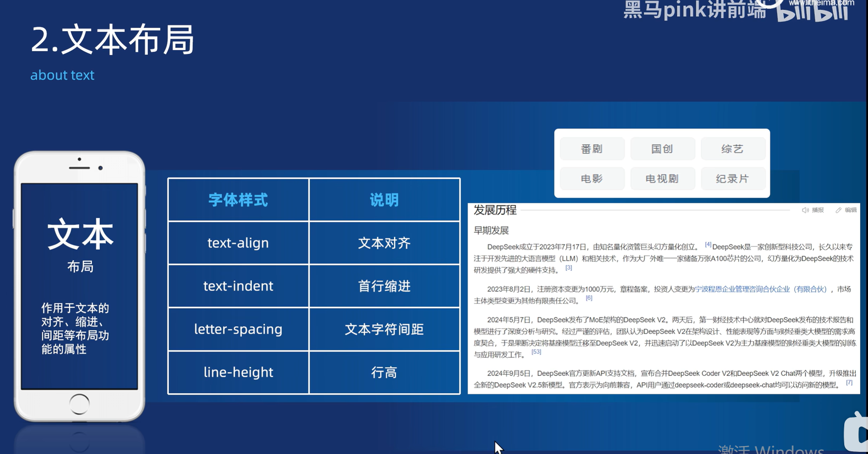
Task: Open the 宁波程恩企业管理咨询合伙企业 link
Action: [x=760, y=289]
